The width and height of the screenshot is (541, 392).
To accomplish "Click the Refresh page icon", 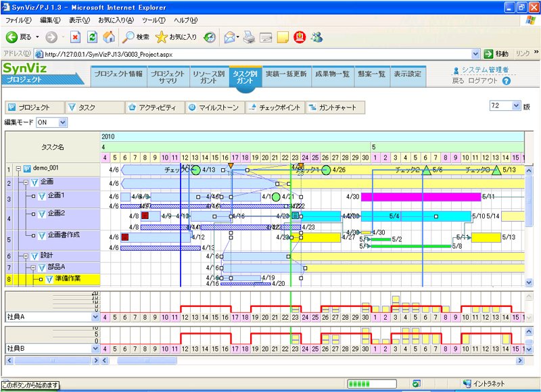I will point(92,37).
